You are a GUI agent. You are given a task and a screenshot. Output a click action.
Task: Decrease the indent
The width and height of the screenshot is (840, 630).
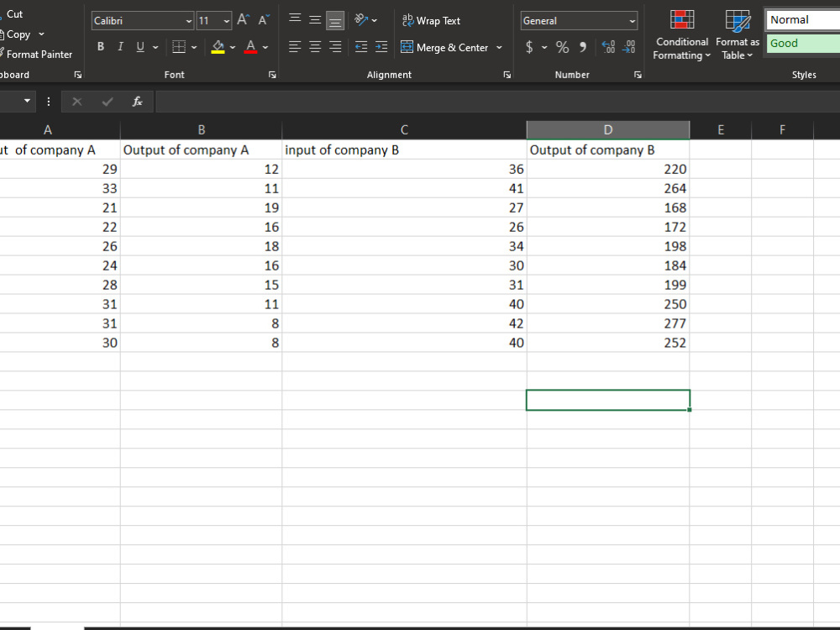click(x=361, y=47)
